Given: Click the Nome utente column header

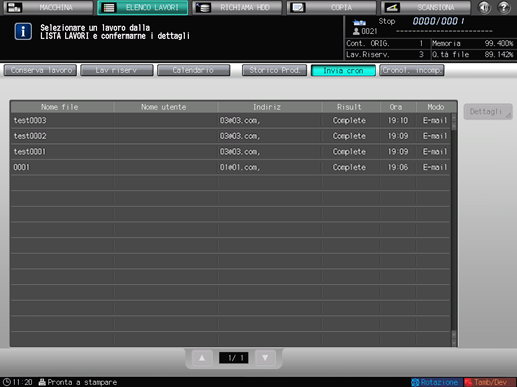Looking at the screenshot, I should (x=166, y=107).
